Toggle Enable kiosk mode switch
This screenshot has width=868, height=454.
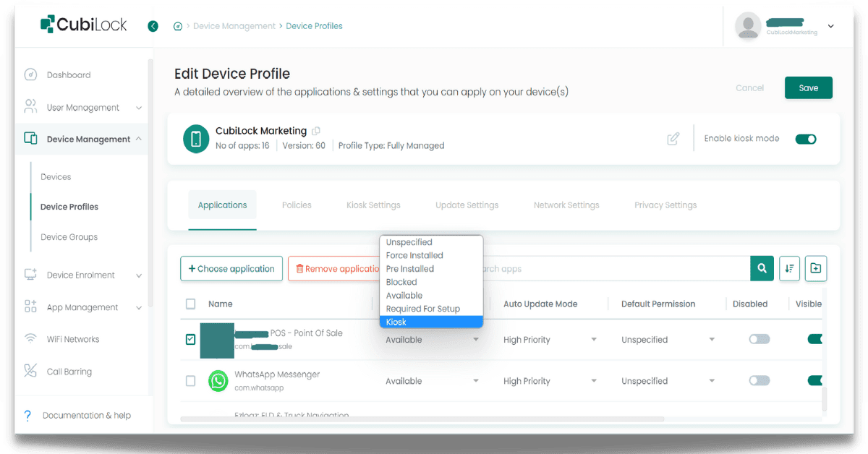coord(806,139)
